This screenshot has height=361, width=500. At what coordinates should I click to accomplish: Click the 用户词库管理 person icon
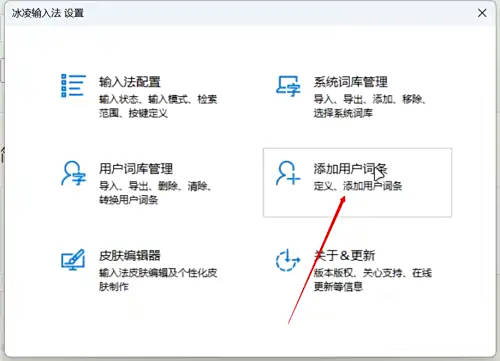[73, 173]
